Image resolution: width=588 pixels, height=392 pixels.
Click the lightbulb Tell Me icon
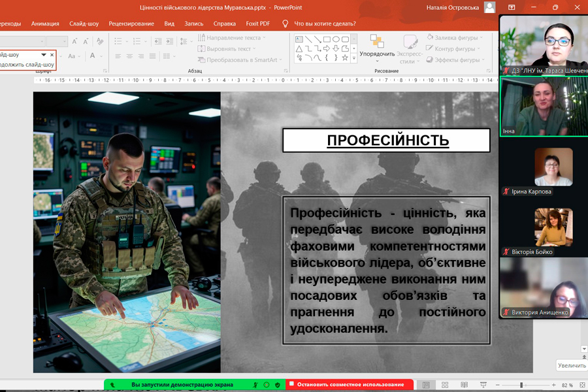click(x=285, y=24)
